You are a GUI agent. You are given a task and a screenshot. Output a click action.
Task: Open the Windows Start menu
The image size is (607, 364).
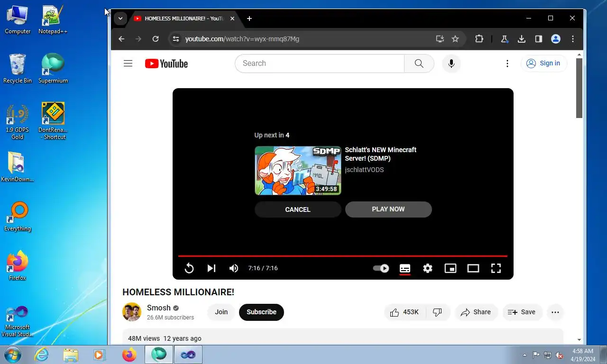click(12, 355)
